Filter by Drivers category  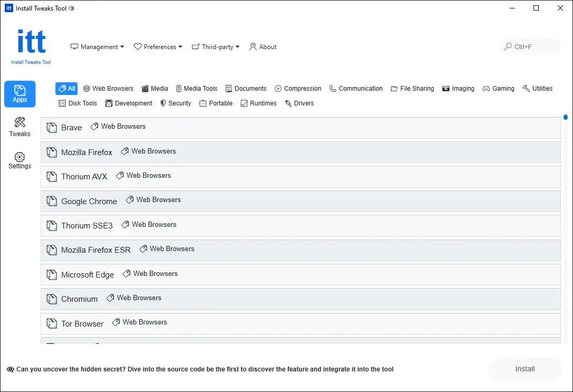tap(299, 103)
